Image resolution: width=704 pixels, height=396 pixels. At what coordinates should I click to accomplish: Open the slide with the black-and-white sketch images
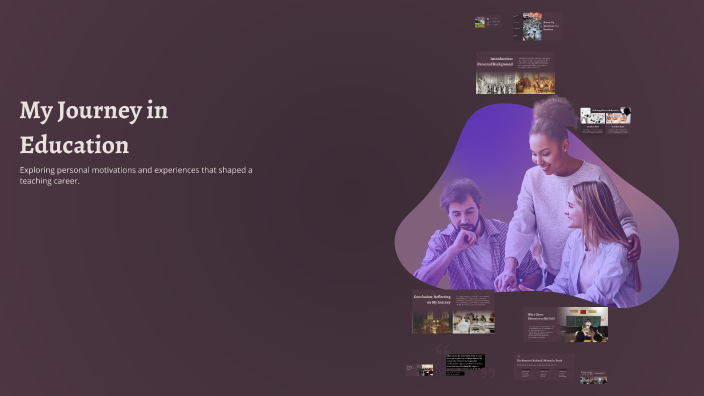605,121
